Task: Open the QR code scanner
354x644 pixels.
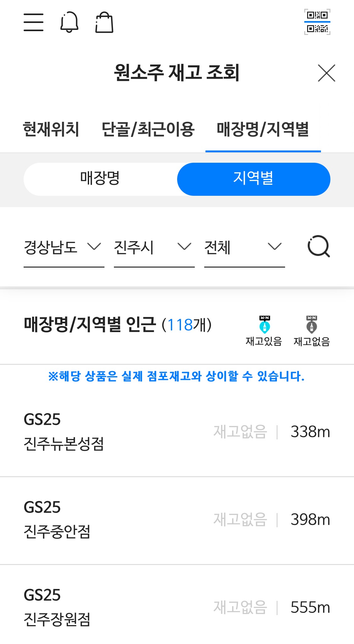Action: pos(317,22)
